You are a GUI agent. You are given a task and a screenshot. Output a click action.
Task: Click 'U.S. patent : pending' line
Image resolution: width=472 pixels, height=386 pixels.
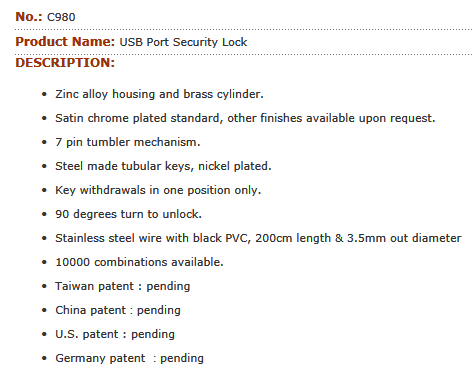[115, 334]
